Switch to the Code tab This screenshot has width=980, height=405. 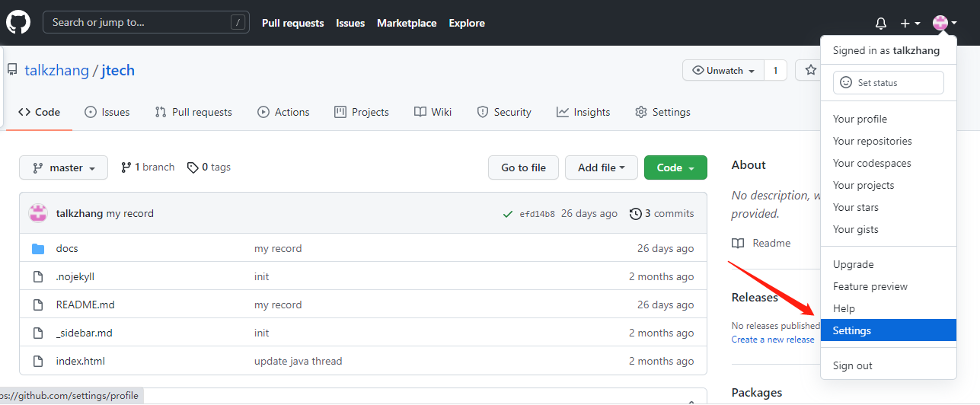click(39, 112)
